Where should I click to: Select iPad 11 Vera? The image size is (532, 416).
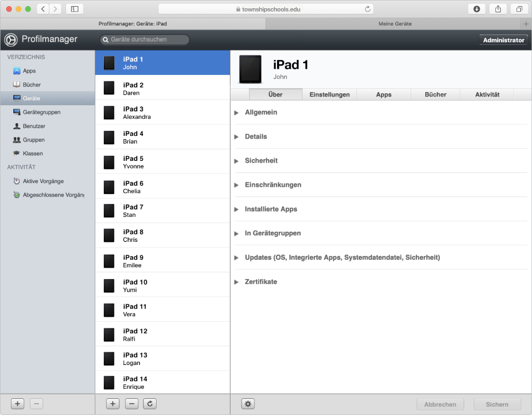(163, 310)
